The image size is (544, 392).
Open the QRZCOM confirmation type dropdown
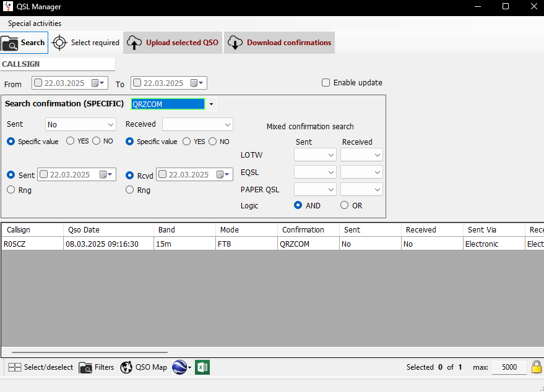(x=211, y=104)
